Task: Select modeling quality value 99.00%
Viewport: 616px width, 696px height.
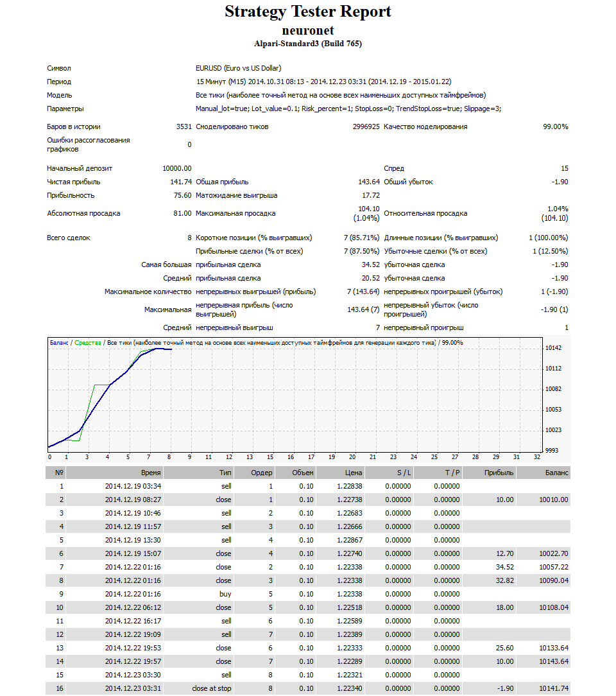Action: pyautogui.click(x=555, y=126)
